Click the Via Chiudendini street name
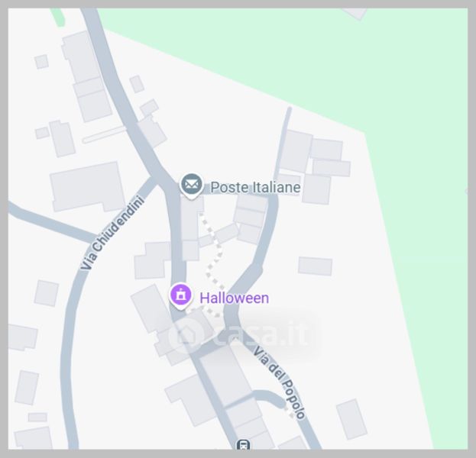The height and width of the screenshot is (458, 476). pos(112,233)
